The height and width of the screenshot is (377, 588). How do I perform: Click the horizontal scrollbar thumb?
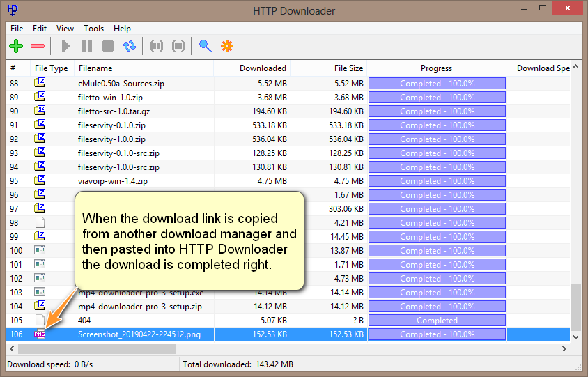97,349
